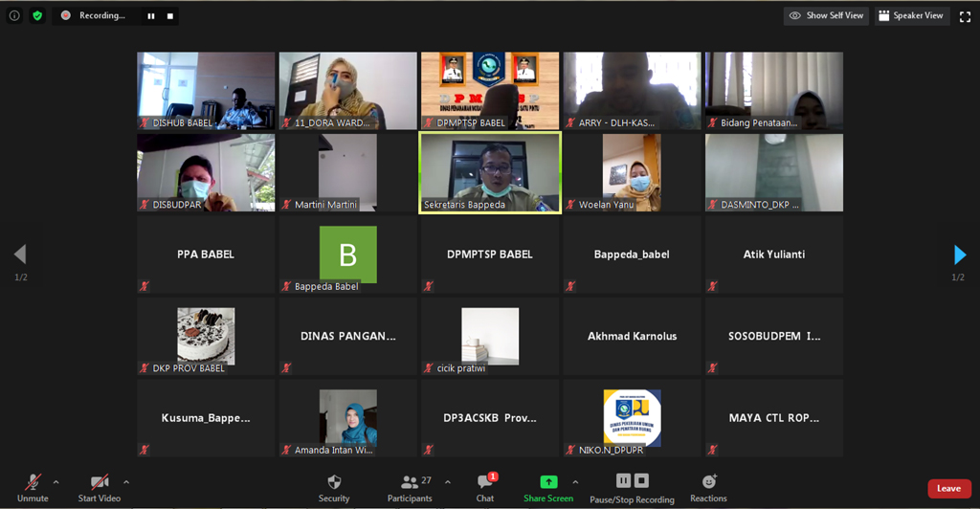Viewport: 980px width, 509px height.
Task: Go to next page of participants
Action: coord(960,254)
